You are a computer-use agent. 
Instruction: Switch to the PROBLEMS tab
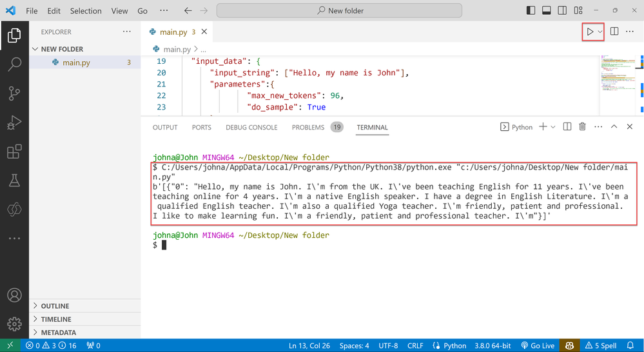pyautogui.click(x=317, y=128)
